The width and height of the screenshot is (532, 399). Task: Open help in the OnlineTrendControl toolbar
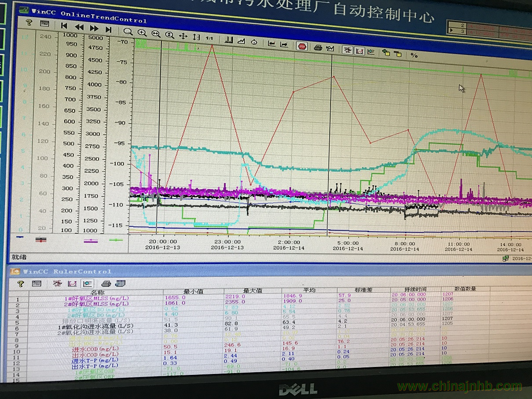[x=29, y=22]
